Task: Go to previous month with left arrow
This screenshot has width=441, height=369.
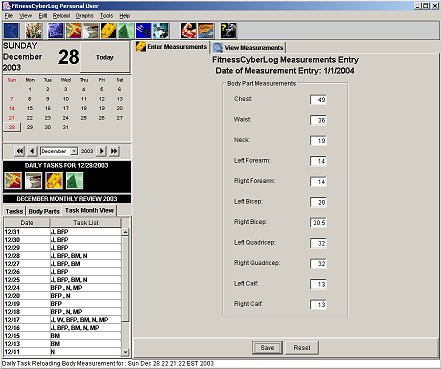Action: point(32,151)
